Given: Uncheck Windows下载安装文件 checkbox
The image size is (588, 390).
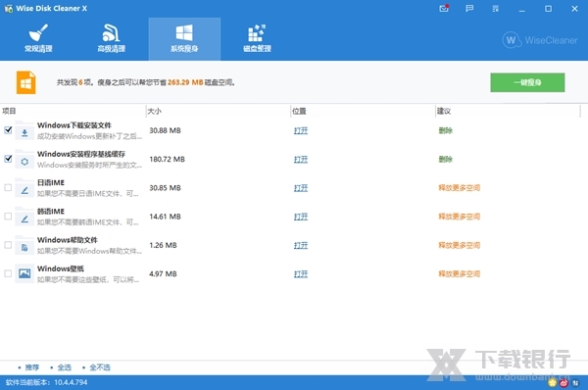Looking at the screenshot, I should pos(8,130).
